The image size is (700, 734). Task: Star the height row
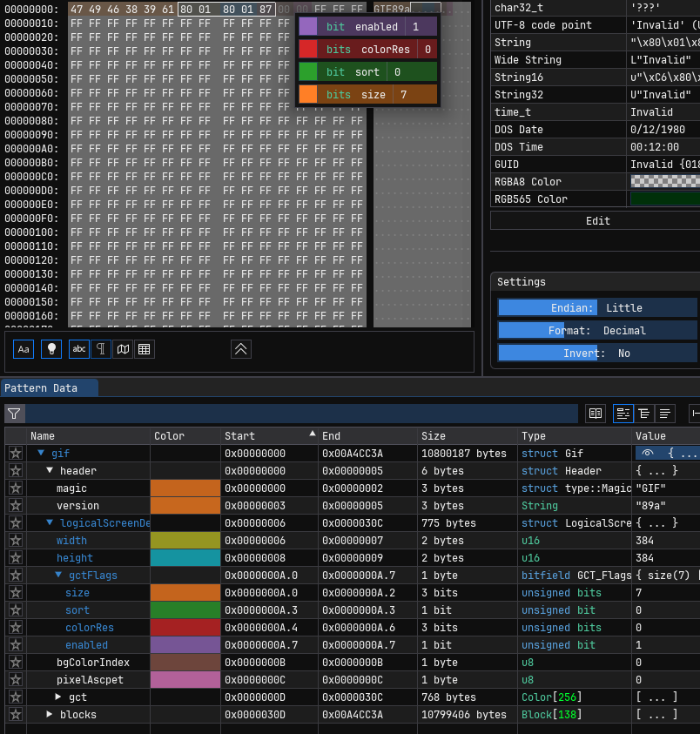[x=16, y=557]
